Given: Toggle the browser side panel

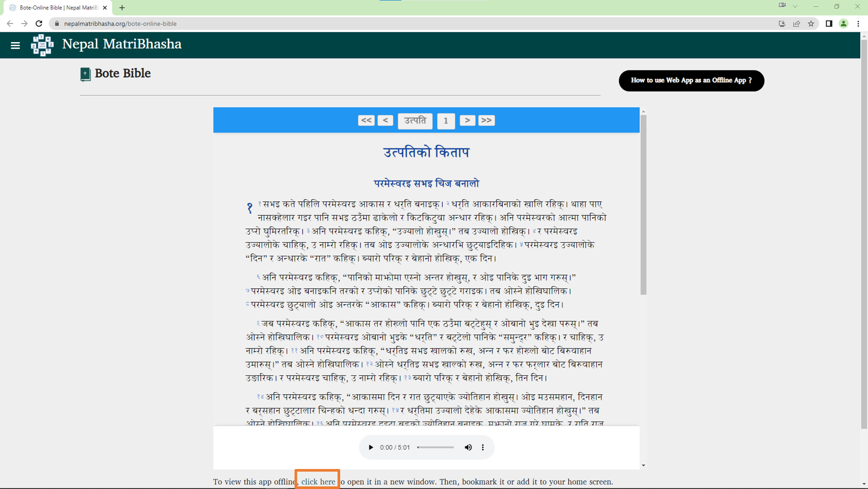Looking at the screenshot, I should click(x=828, y=24).
